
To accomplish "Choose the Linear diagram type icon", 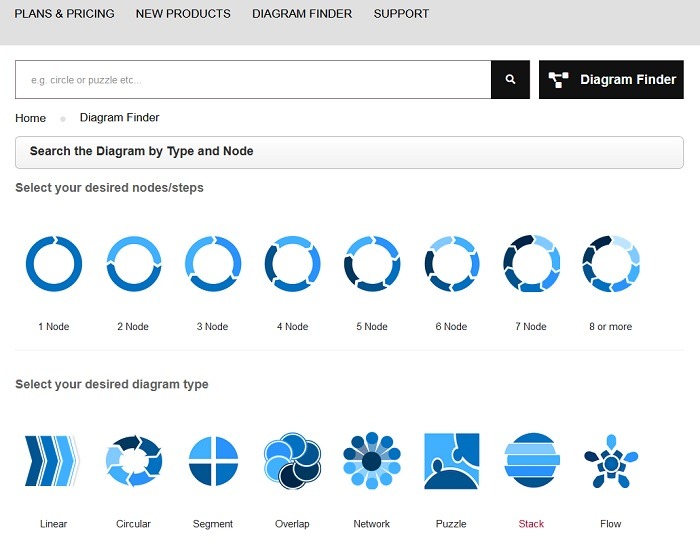I will click(51, 461).
